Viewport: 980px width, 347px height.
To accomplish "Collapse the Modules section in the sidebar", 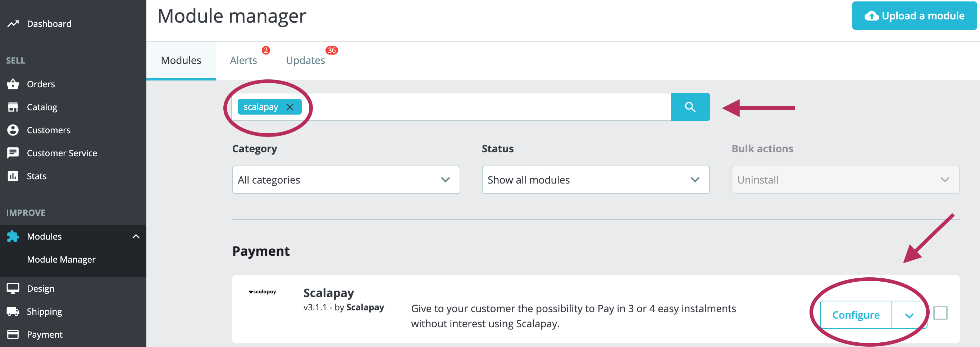I will tap(136, 236).
